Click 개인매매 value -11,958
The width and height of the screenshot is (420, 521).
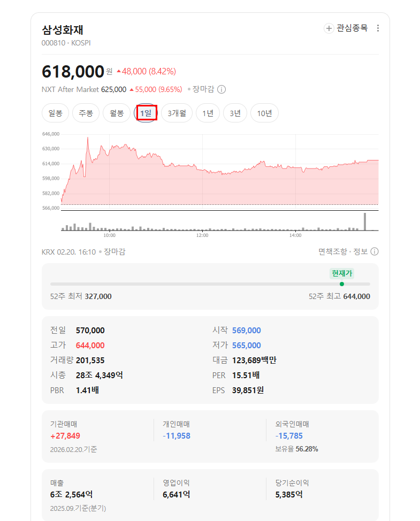[x=177, y=435]
